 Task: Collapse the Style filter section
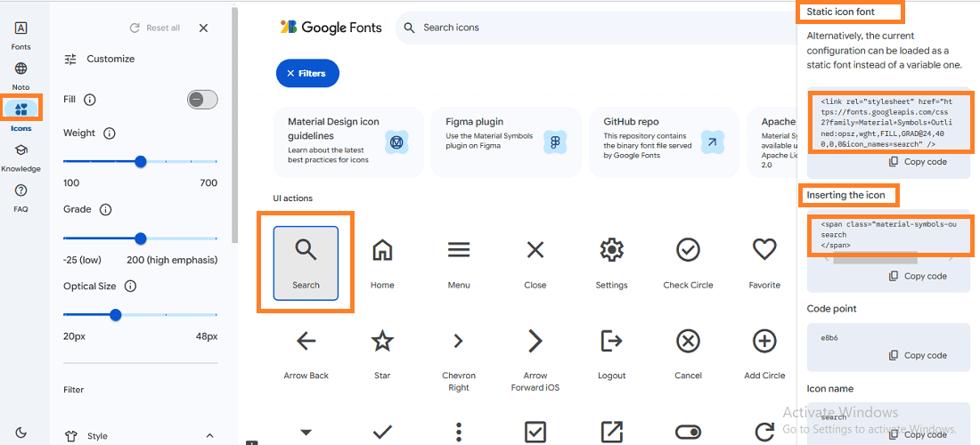210,435
